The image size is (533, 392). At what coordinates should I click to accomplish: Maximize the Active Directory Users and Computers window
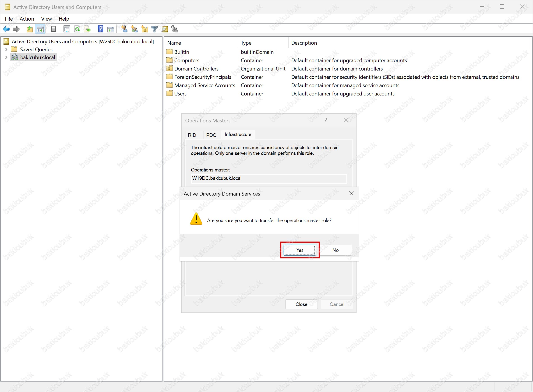[502, 7]
